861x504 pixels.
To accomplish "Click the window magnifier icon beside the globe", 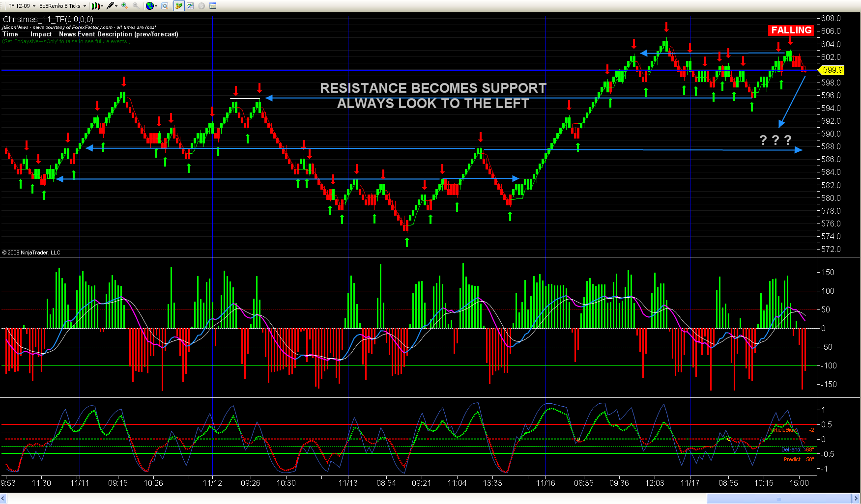I will 165,6.
